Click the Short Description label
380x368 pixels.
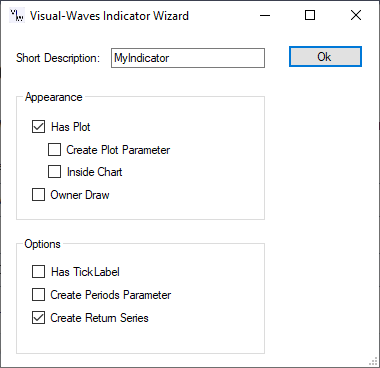[x=58, y=58]
